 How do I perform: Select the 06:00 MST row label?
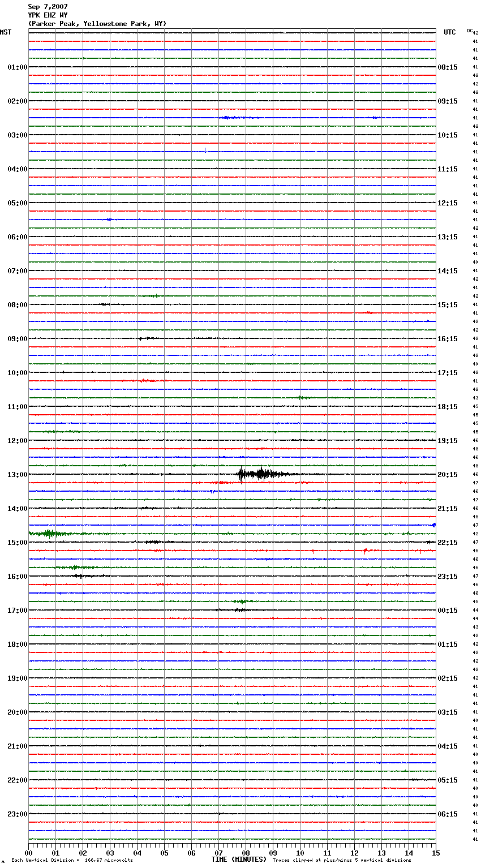pyautogui.click(x=18, y=237)
